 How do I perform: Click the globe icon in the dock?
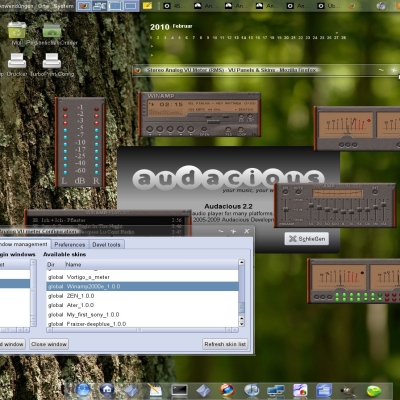coord(83,390)
